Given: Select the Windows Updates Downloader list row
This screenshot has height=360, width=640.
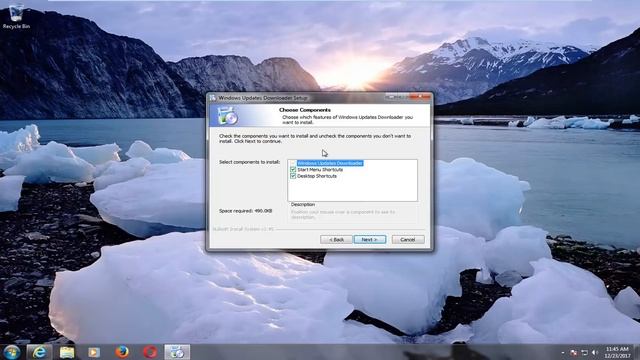Looking at the screenshot, I should (x=330, y=163).
